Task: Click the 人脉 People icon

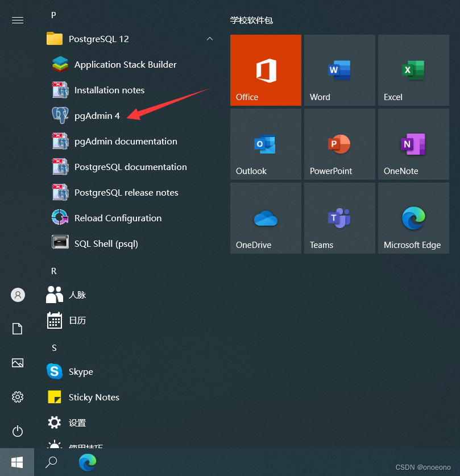Action: click(55, 295)
